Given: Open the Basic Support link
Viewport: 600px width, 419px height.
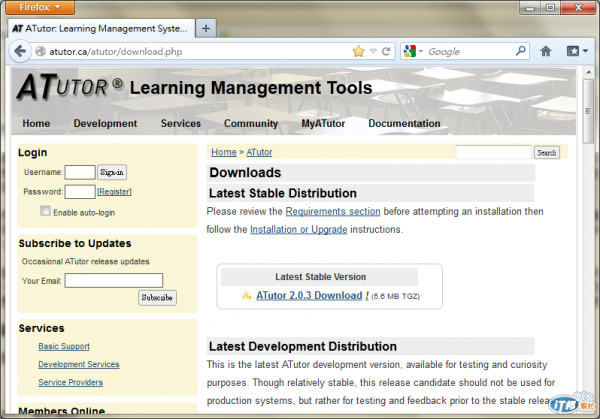Looking at the screenshot, I should (x=64, y=346).
